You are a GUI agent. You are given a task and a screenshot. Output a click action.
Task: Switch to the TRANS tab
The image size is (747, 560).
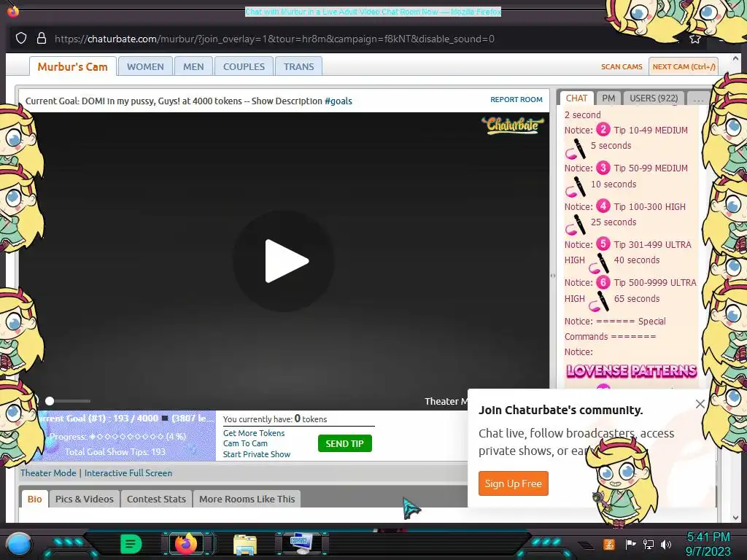pos(298,66)
